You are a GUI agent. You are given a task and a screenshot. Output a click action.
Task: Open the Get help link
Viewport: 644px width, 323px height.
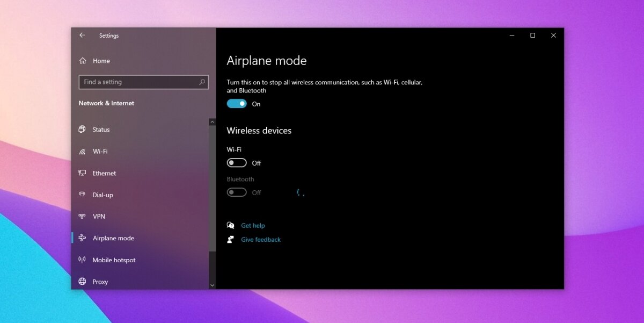253,225
